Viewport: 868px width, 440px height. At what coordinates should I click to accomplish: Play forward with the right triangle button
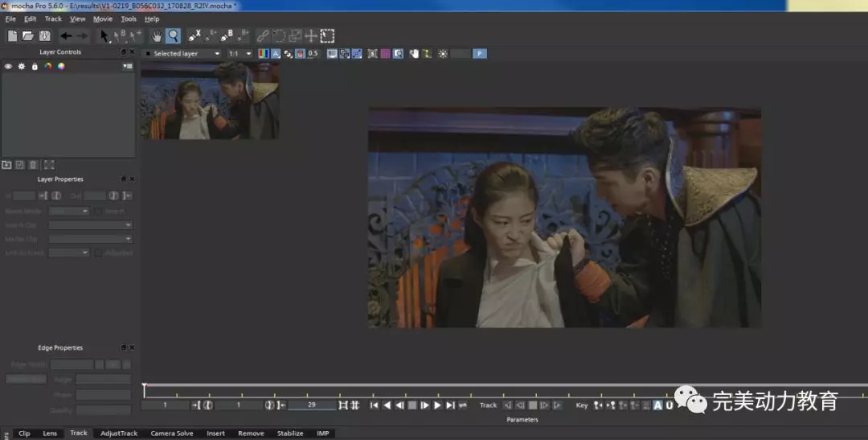pyautogui.click(x=437, y=405)
